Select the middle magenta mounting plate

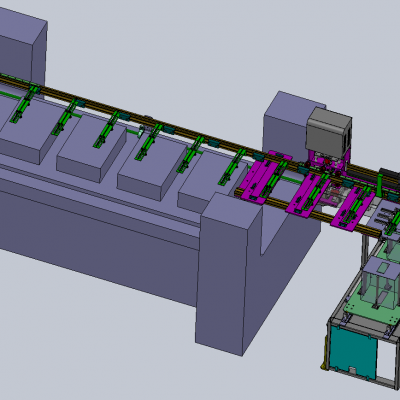(307, 196)
